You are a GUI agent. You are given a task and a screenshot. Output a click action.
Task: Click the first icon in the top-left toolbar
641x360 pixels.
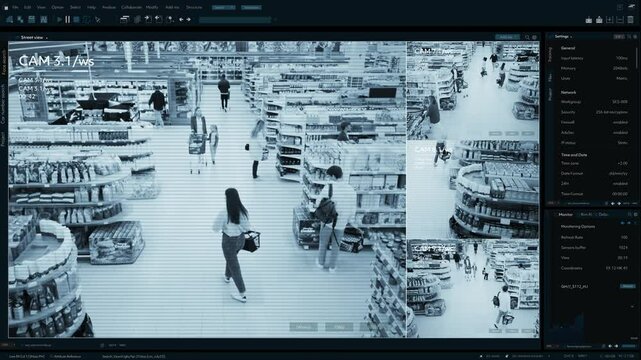point(9,19)
